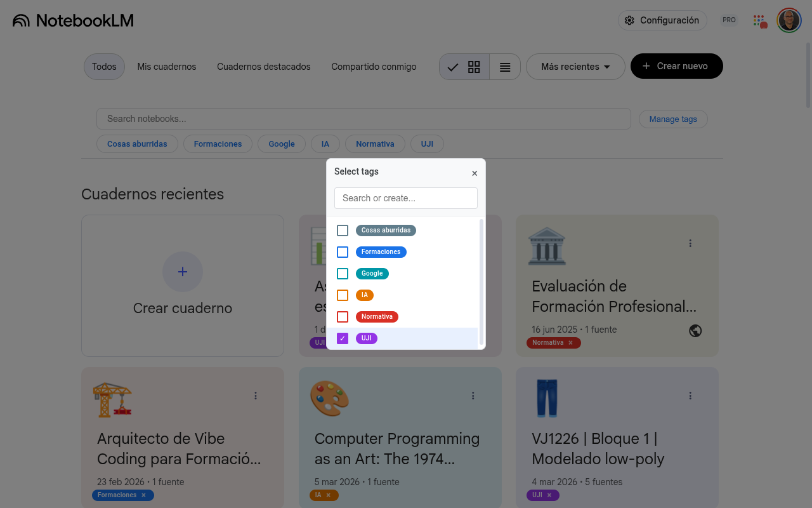Click the NotebookLM logo icon
Viewport: 812px width, 508px height.
pos(21,20)
